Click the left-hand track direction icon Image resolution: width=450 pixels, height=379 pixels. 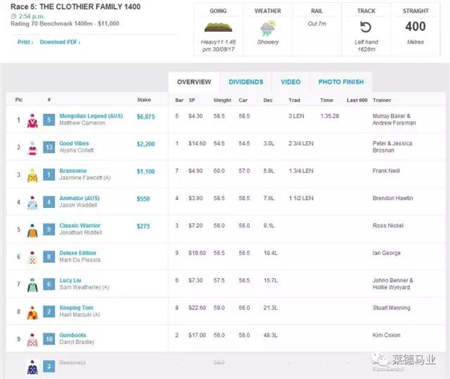pyautogui.click(x=366, y=27)
